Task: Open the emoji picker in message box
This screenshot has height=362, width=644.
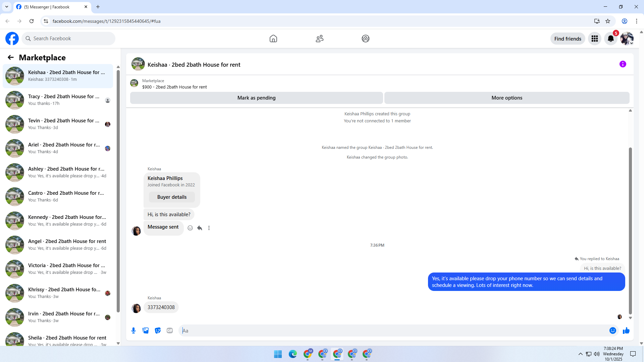Action: [613, 330]
